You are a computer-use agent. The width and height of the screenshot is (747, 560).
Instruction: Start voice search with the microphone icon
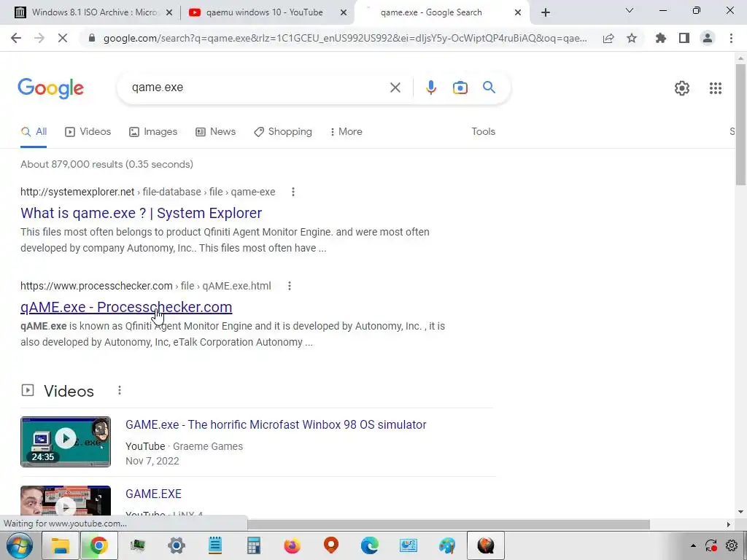coord(430,87)
